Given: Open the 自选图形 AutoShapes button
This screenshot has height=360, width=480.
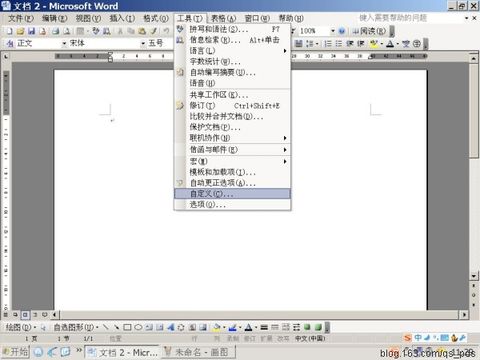Looking at the screenshot, I should point(76,327).
